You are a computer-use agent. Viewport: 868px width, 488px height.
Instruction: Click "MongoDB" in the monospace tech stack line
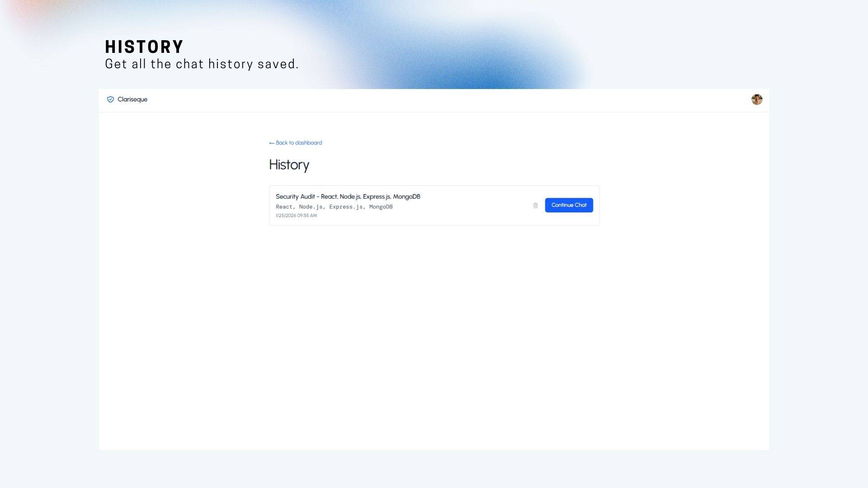pyautogui.click(x=381, y=207)
